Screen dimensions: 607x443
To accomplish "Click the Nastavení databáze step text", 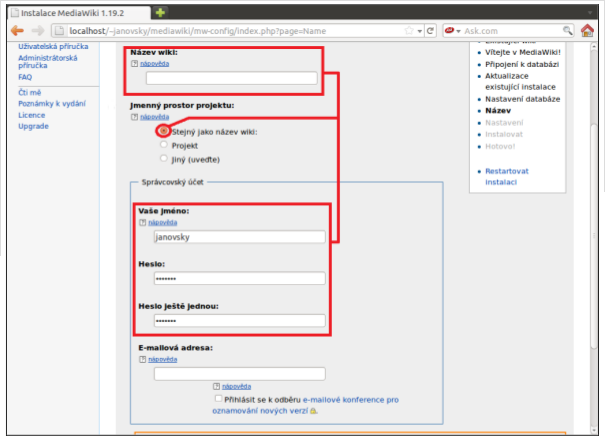I will coord(523,99).
